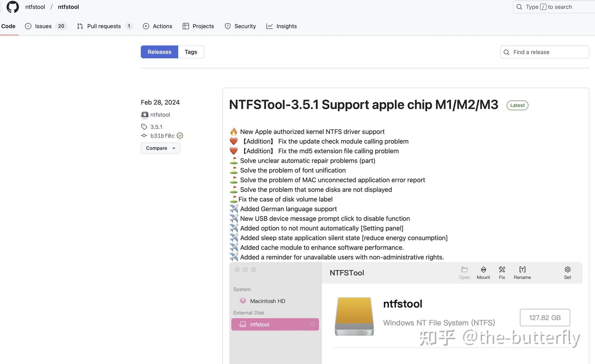Switch to the Tags view
The image size is (595, 364).
190,52
